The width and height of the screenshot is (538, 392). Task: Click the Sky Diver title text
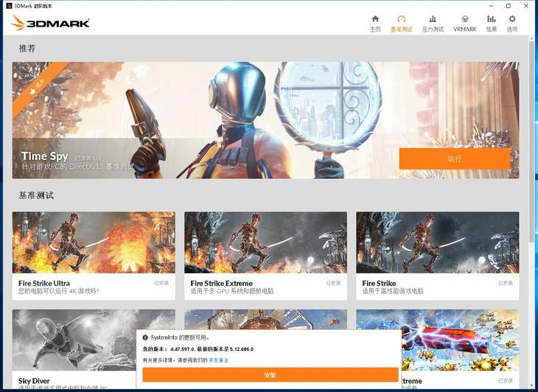(34, 381)
